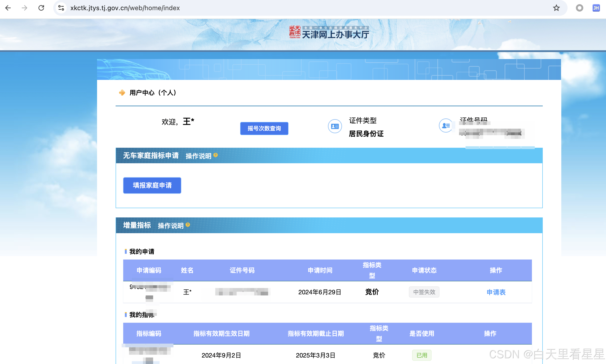Click question mark next to 增量指标 操作说明

188,225
